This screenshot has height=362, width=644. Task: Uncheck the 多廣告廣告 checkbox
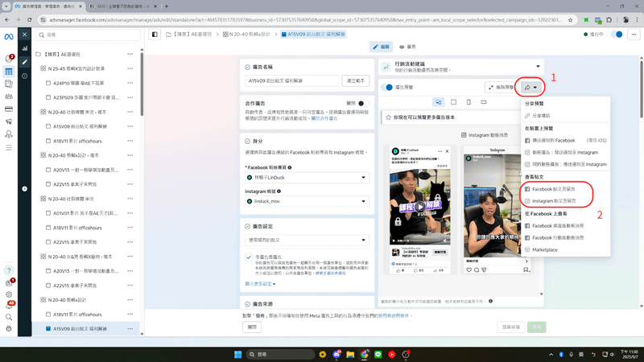pos(249,257)
